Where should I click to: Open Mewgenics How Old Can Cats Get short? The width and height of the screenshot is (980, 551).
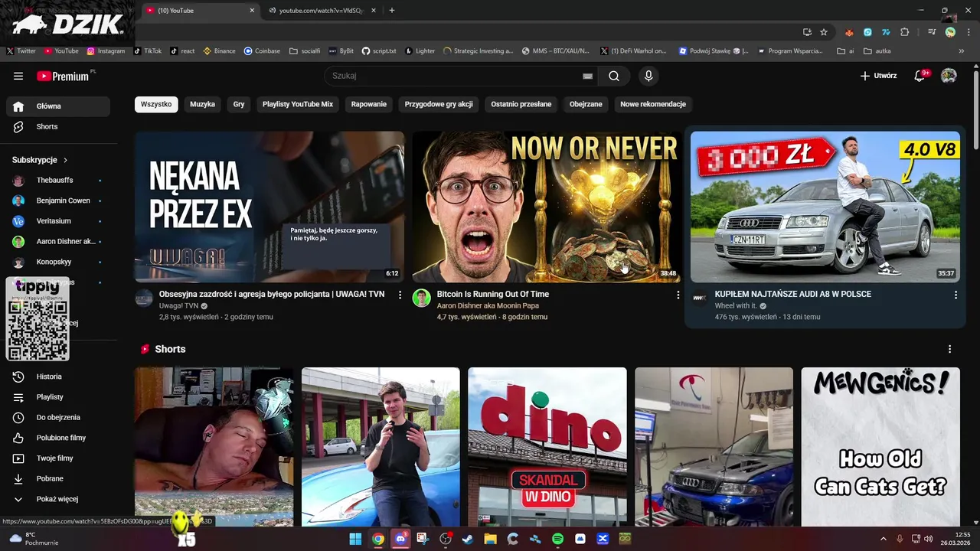click(x=880, y=446)
